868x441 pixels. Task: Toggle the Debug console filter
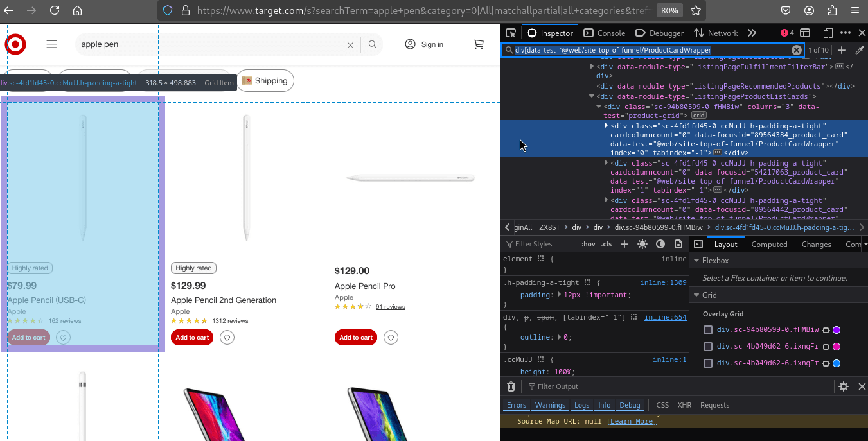630,405
